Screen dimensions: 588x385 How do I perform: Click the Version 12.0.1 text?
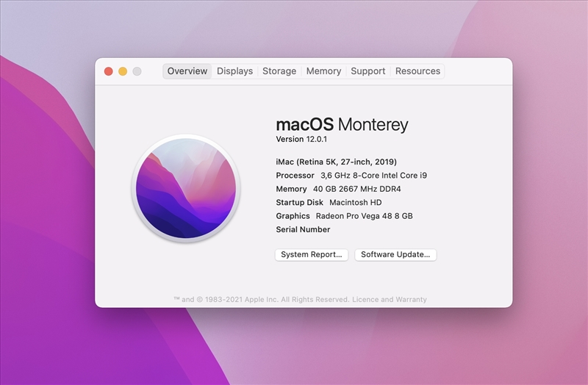301,139
